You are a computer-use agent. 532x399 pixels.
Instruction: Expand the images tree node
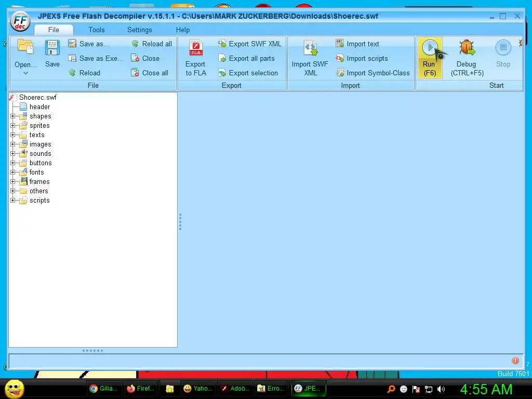pos(12,144)
